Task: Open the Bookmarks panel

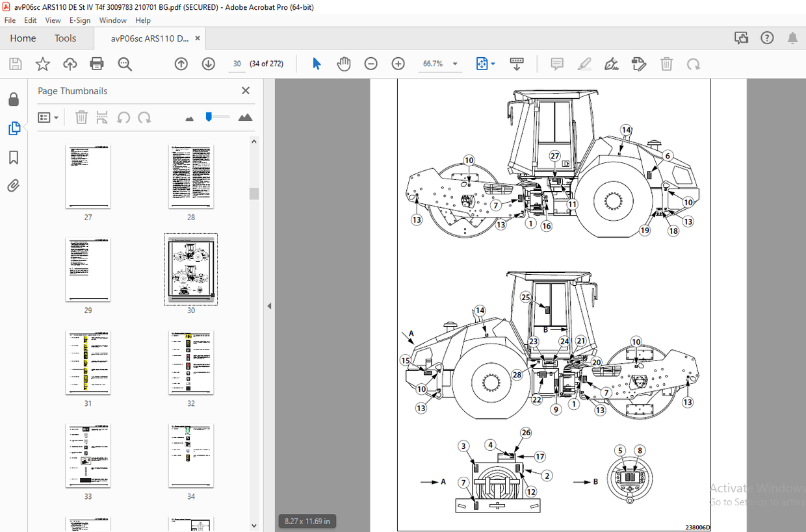Action: (x=14, y=157)
